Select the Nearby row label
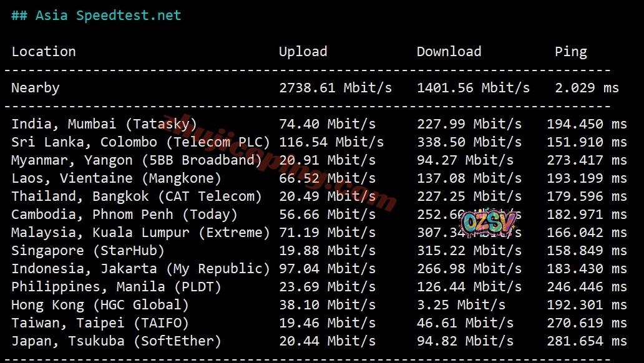Image resolution: width=644 pixels, height=363 pixels. coord(35,88)
